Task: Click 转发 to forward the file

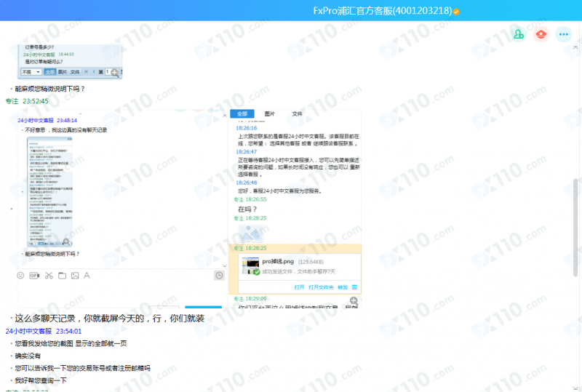Action: (x=342, y=287)
